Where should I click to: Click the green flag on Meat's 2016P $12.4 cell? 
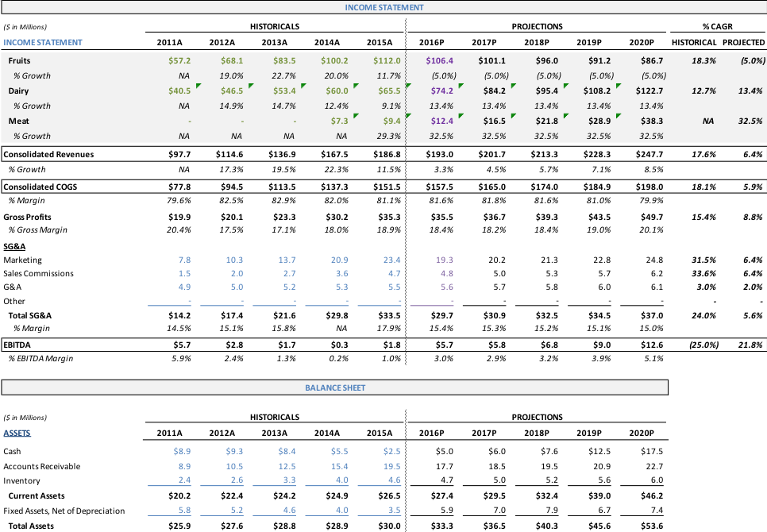pos(461,115)
